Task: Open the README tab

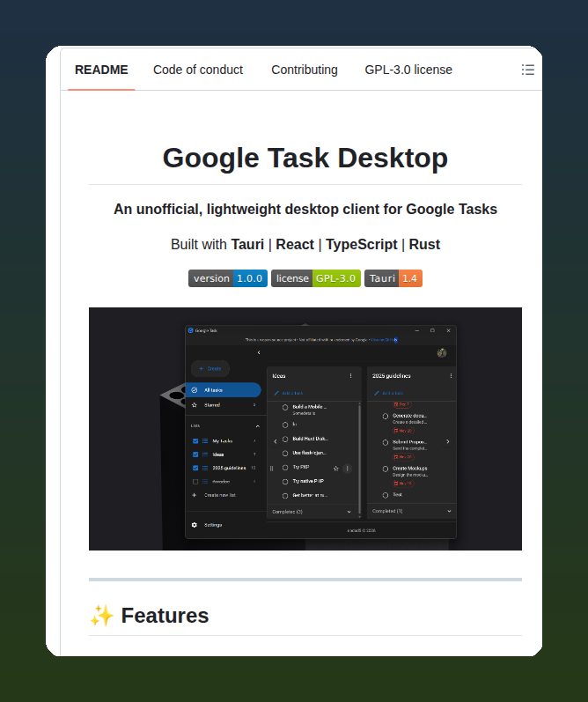Action: 101,70
